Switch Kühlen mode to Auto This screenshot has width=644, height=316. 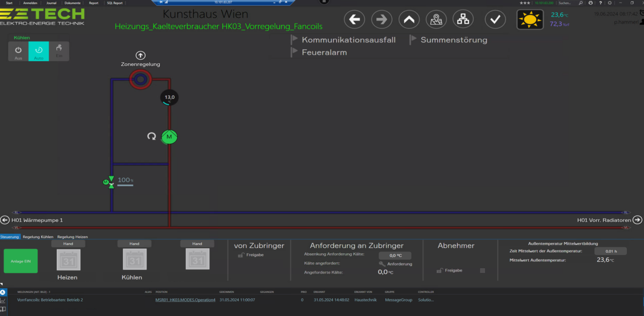pyautogui.click(x=39, y=52)
